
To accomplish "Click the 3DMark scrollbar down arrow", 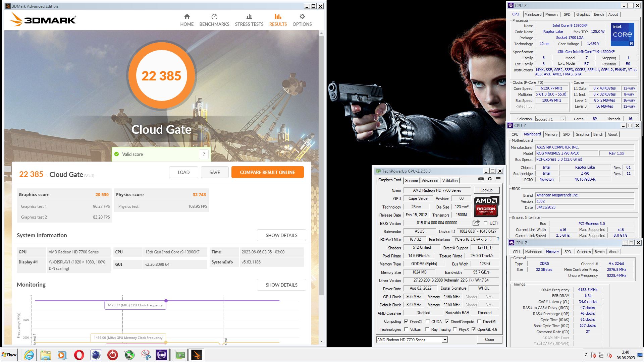I will (x=321, y=342).
